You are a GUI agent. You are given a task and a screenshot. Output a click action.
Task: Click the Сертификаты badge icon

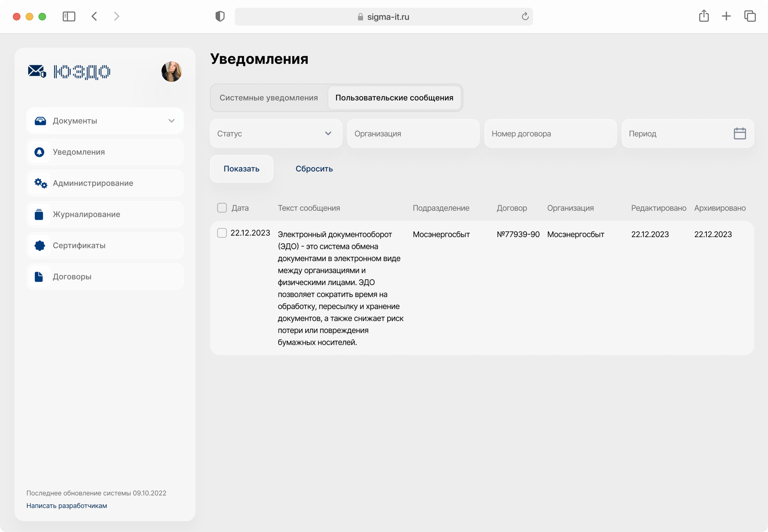[39, 245]
